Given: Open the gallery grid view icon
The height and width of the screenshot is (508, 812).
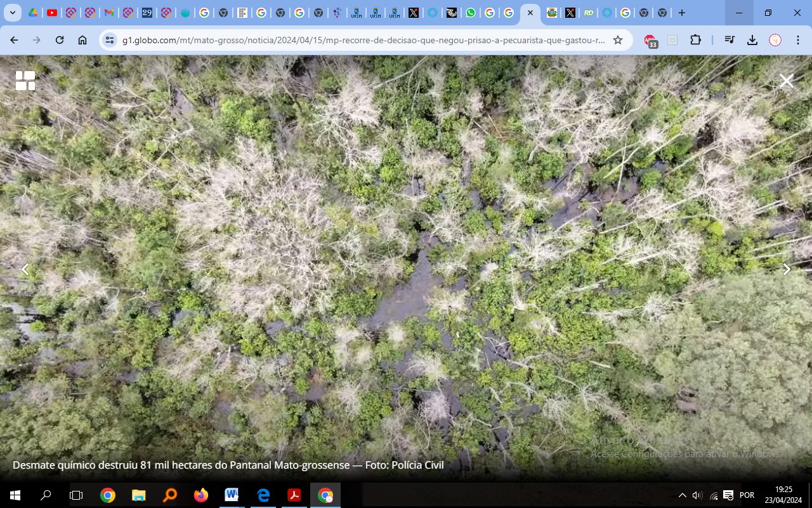Looking at the screenshot, I should [25, 81].
